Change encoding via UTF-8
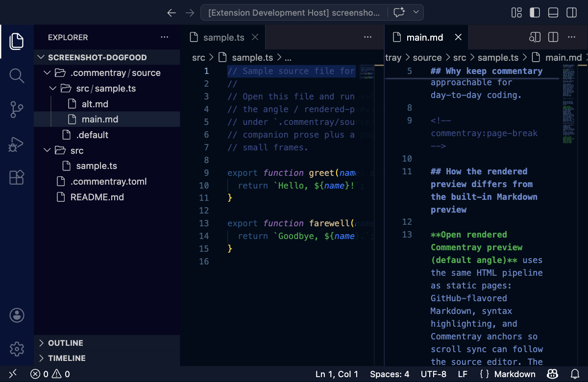588x382 pixels. click(434, 374)
